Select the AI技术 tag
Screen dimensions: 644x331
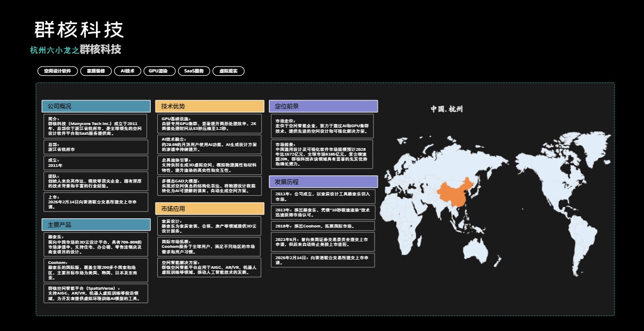pyautogui.click(x=127, y=70)
